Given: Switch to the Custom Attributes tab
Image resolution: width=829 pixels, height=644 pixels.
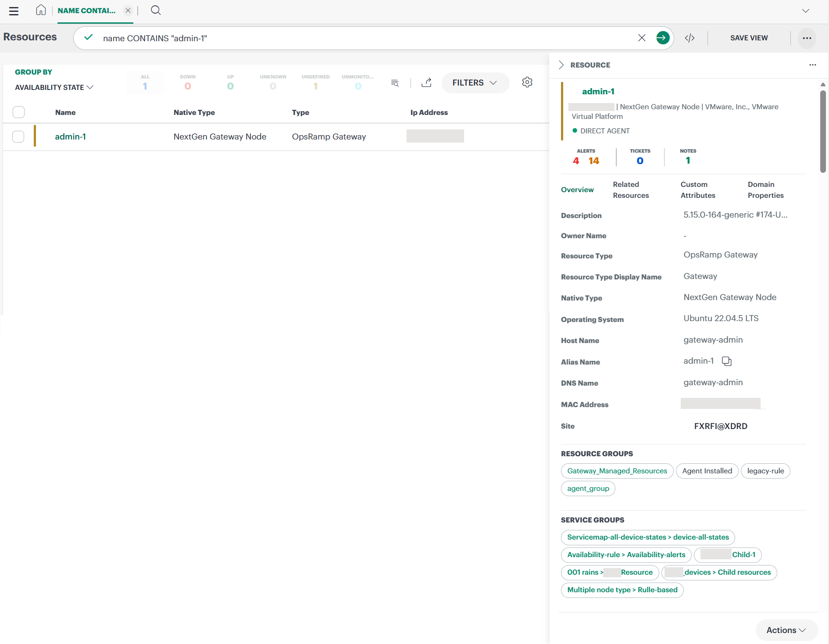Looking at the screenshot, I should 698,190.
